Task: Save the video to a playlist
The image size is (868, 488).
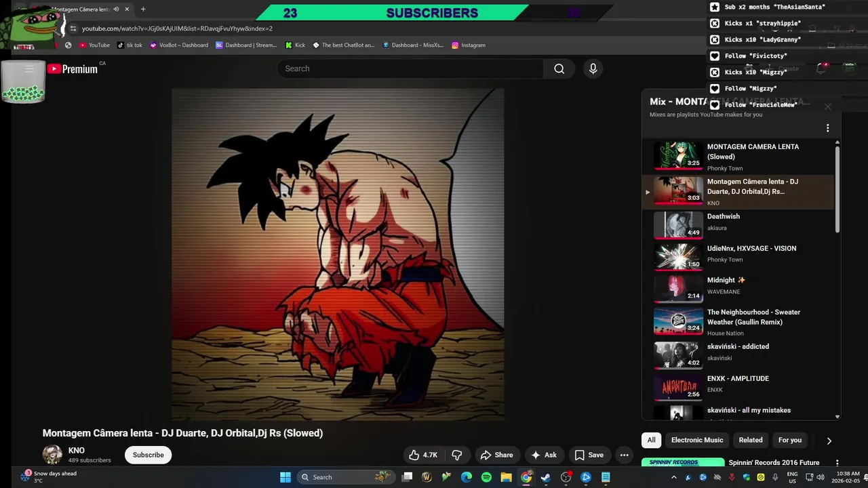Action: coord(589,455)
